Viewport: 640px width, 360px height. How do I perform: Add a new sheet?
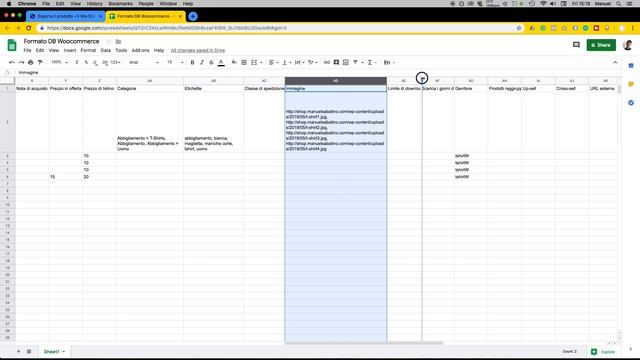click(18, 351)
